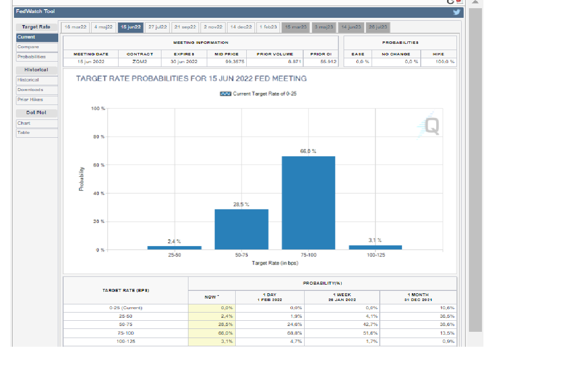
Task: Click the 75-100 bar showing 66.0%
Action: coord(308,202)
